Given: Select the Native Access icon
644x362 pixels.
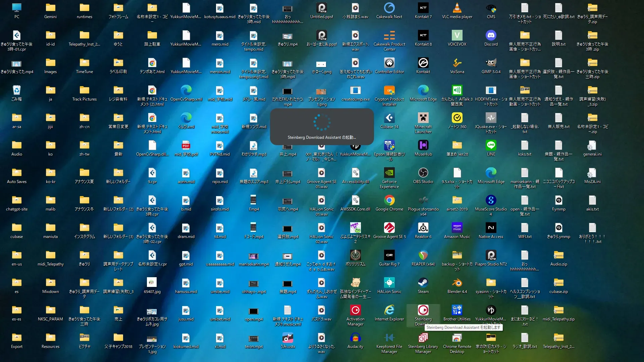Looking at the screenshot, I should tap(491, 228).
